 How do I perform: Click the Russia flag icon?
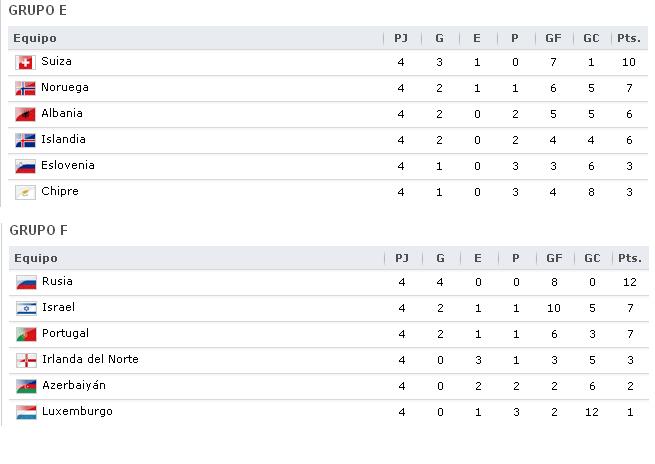click(26, 283)
